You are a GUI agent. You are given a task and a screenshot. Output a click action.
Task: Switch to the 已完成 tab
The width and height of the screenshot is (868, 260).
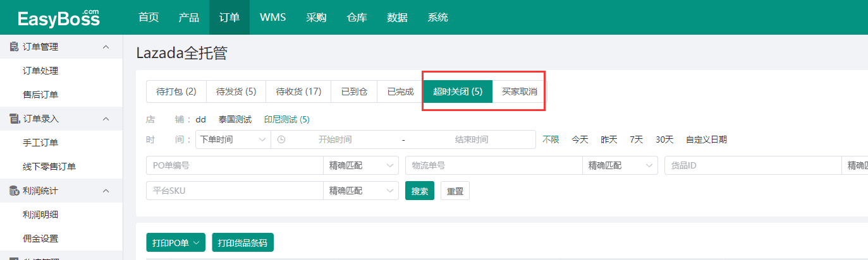400,92
